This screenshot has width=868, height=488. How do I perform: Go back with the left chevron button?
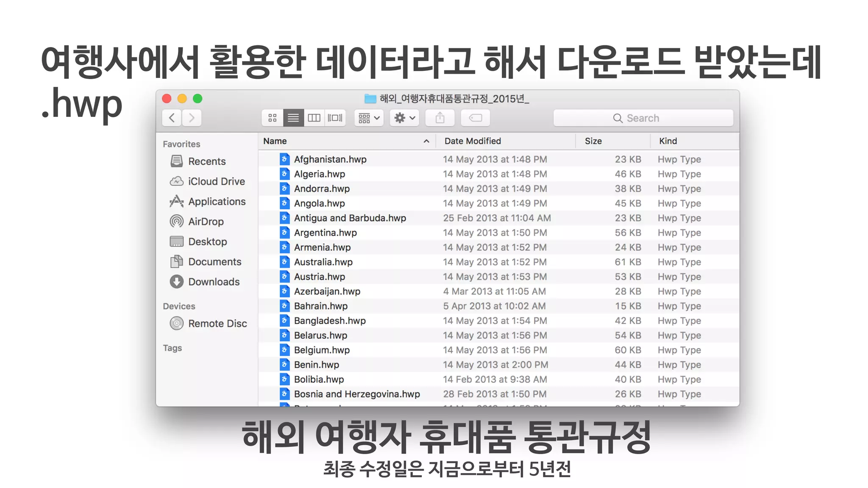tap(172, 118)
